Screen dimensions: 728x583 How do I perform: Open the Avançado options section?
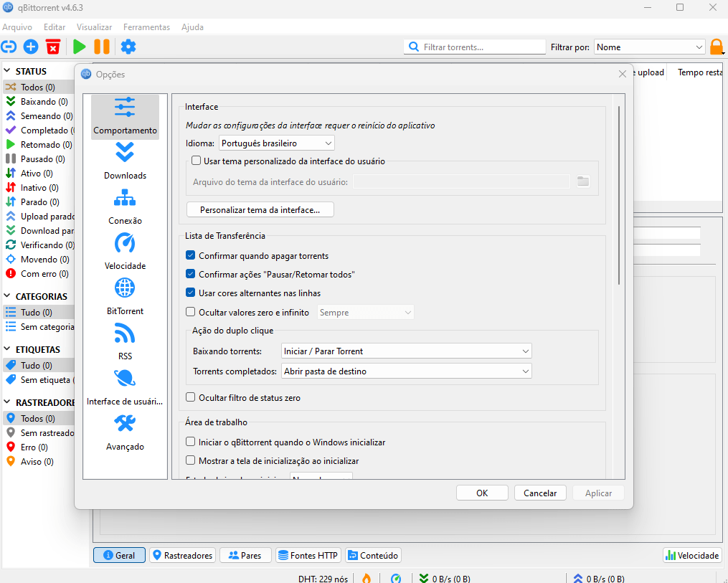click(x=125, y=432)
